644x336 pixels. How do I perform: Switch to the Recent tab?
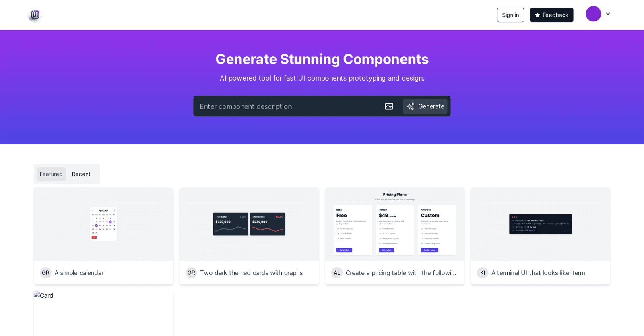81,174
